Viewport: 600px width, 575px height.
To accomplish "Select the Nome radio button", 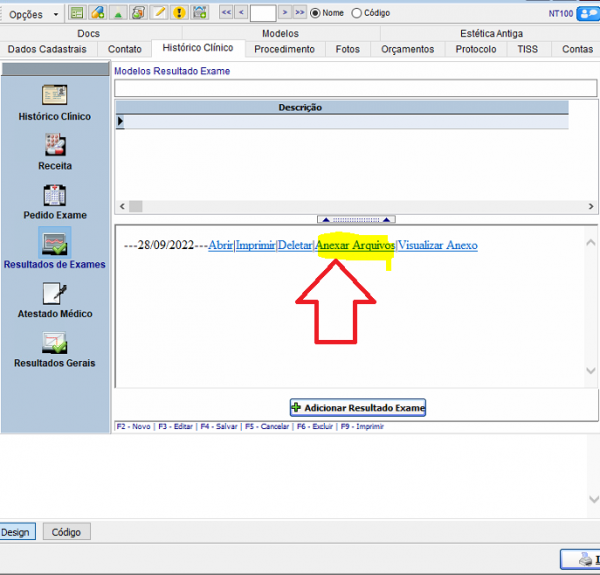I will pos(316,13).
